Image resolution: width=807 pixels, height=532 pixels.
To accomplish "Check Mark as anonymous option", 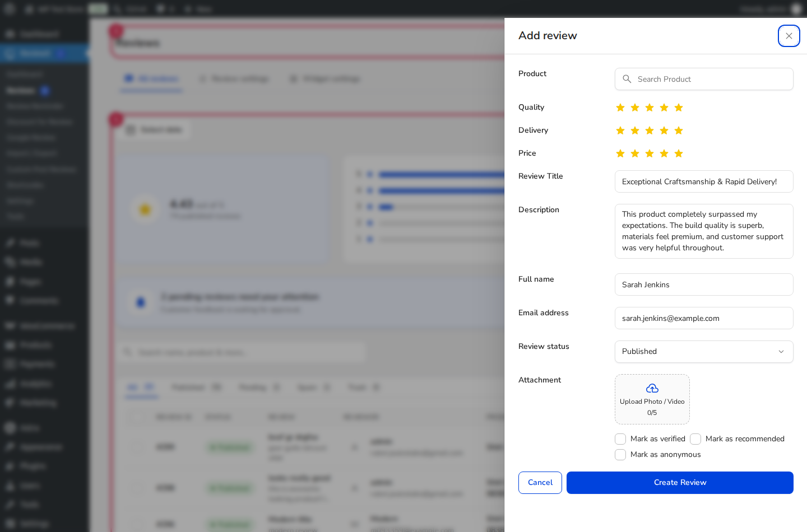I will pyautogui.click(x=620, y=455).
